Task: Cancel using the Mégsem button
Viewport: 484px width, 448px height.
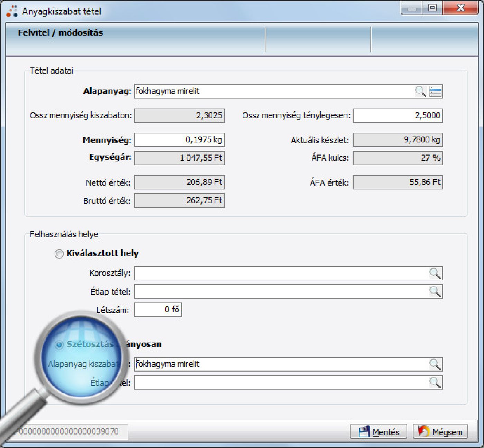Action: 440,432
